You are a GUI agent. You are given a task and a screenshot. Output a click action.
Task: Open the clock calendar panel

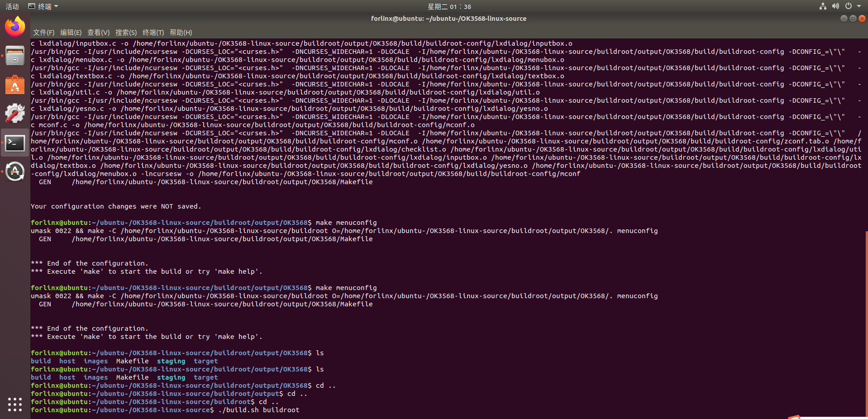449,6
